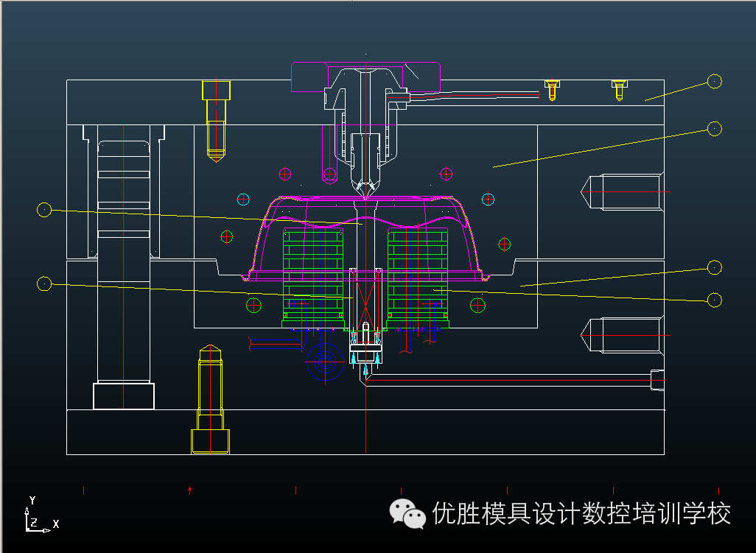Pick the upper threaded lifting hole on the right side
Screen dimensions: 756x553
coord(623,192)
